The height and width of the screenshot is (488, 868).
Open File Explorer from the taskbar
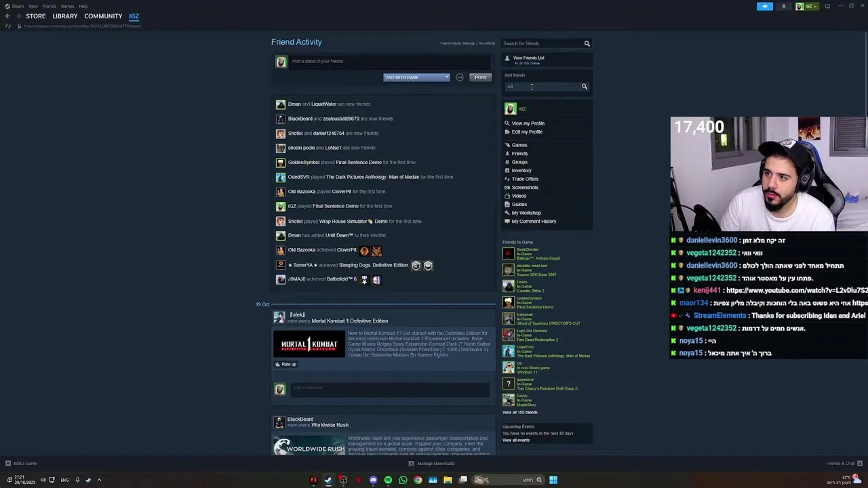tap(448, 480)
